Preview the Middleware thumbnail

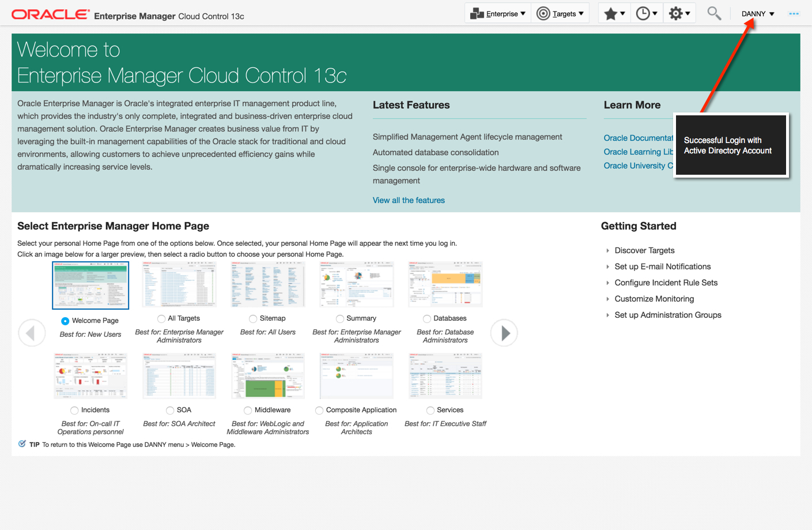268,376
